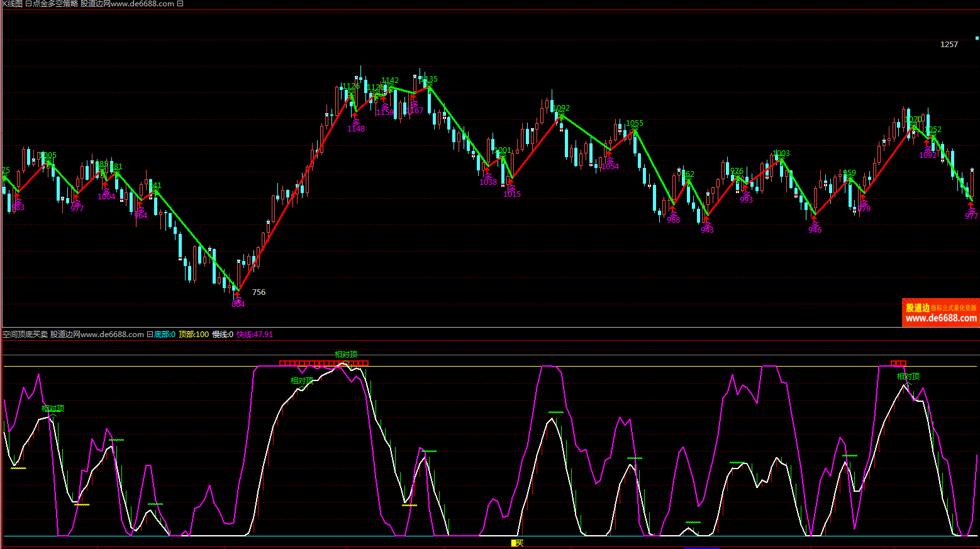Viewport: 980px width, 549px height.
Task: Click the 864 lowest-price buy arrow marker
Action: 237,296
